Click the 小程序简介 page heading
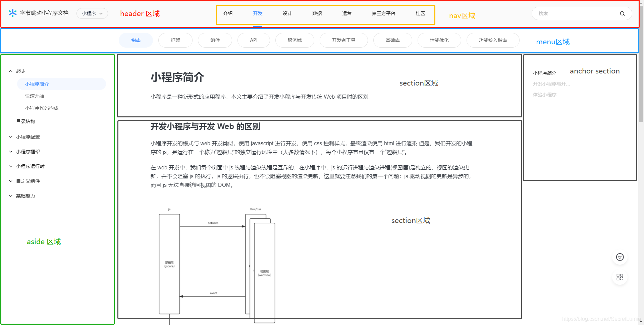The width and height of the screenshot is (644, 325). pos(177,77)
